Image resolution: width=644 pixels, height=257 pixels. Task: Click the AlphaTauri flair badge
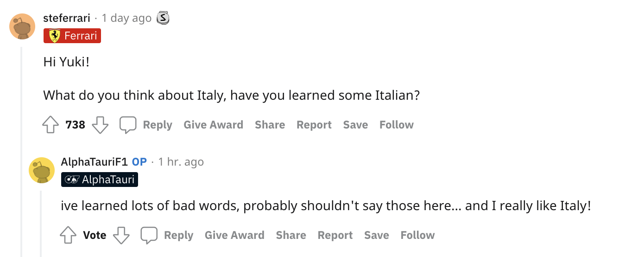(x=100, y=180)
